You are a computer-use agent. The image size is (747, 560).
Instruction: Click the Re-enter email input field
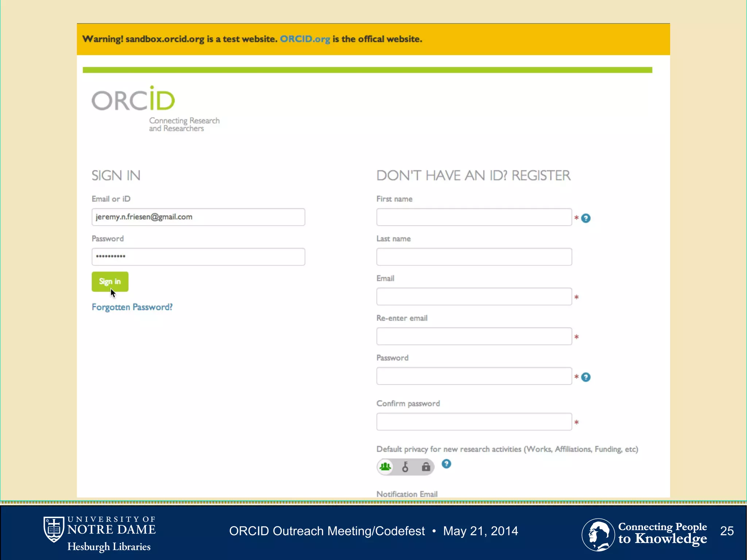click(x=474, y=336)
